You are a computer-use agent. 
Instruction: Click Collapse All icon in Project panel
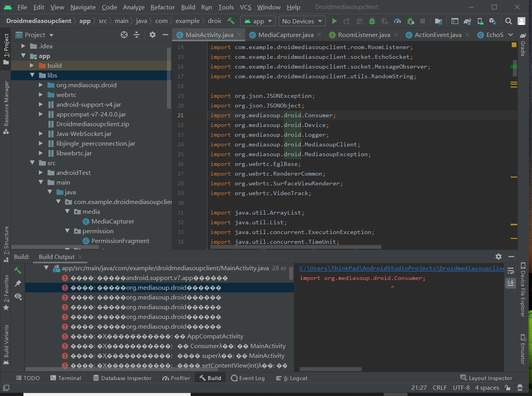(137, 35)
